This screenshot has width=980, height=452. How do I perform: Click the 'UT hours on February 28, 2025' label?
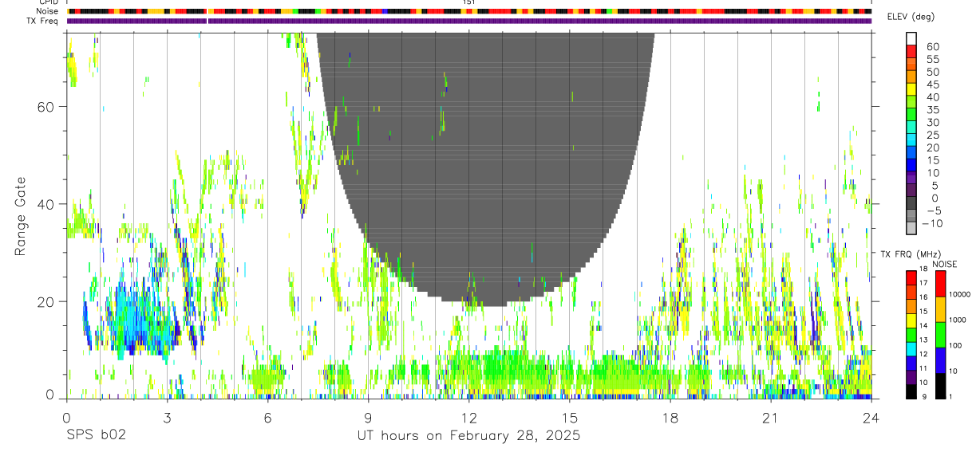tap(468, 436)
